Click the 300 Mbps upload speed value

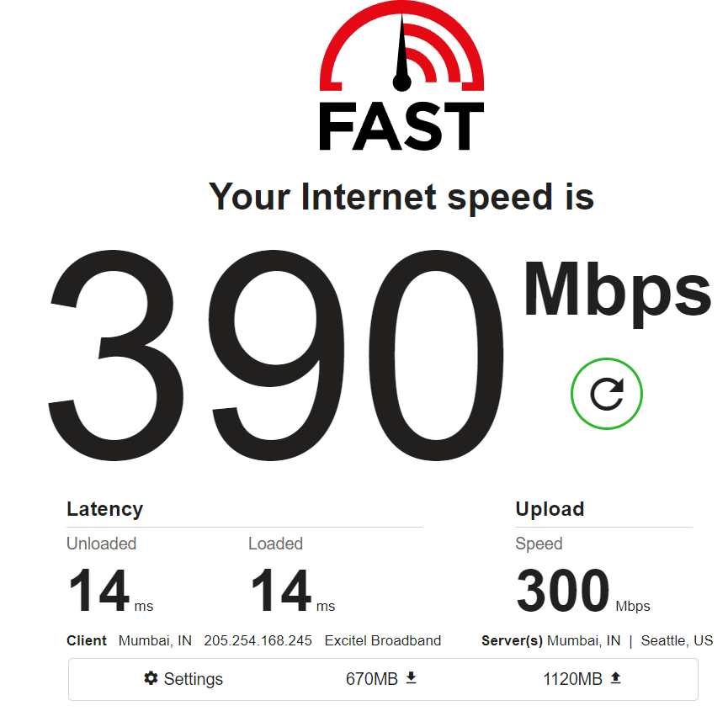pos(583,591)
